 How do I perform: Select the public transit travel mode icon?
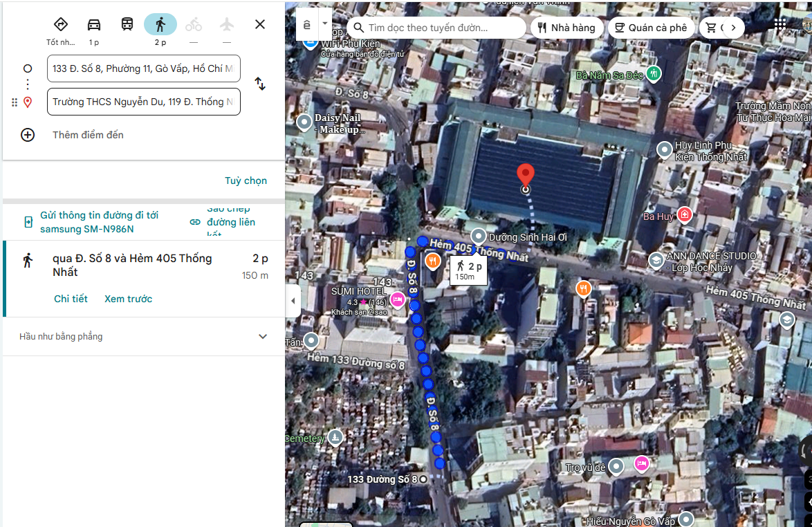click(x=127, y=25)
